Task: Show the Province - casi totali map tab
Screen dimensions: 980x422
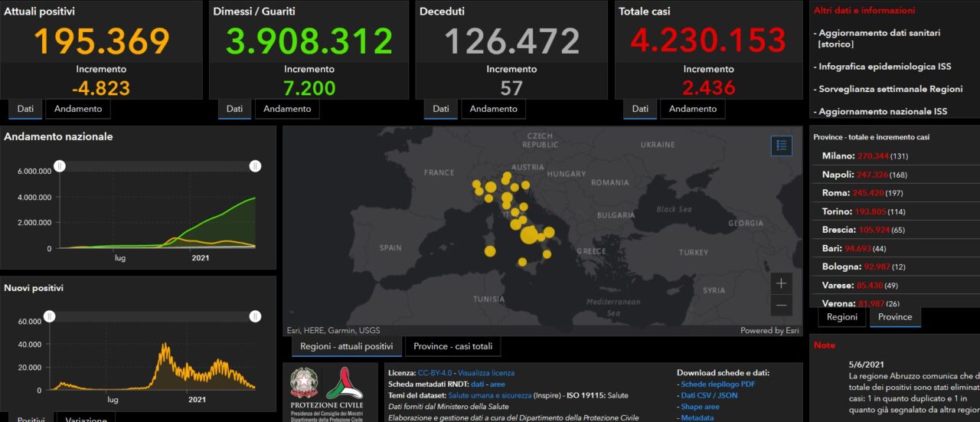Action: pyautogui.click(x=452, y=346)
